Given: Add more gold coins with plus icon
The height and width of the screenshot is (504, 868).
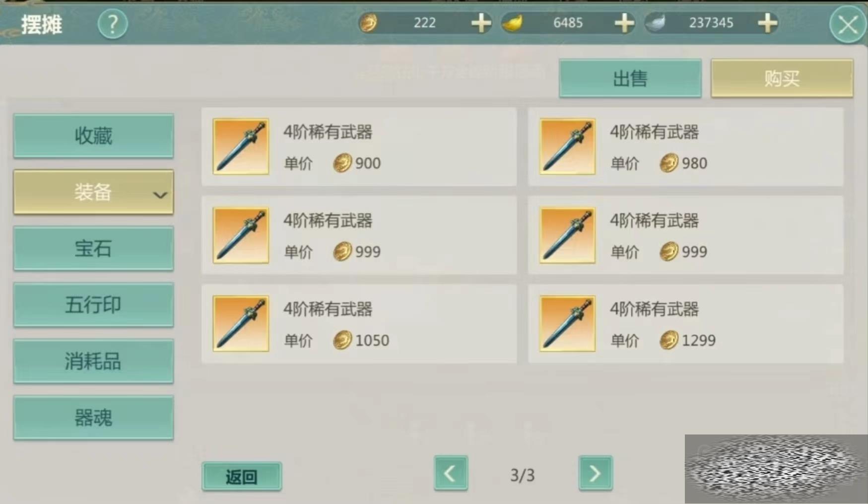Looking at the screenshot, I should click(x=481, y=23).
